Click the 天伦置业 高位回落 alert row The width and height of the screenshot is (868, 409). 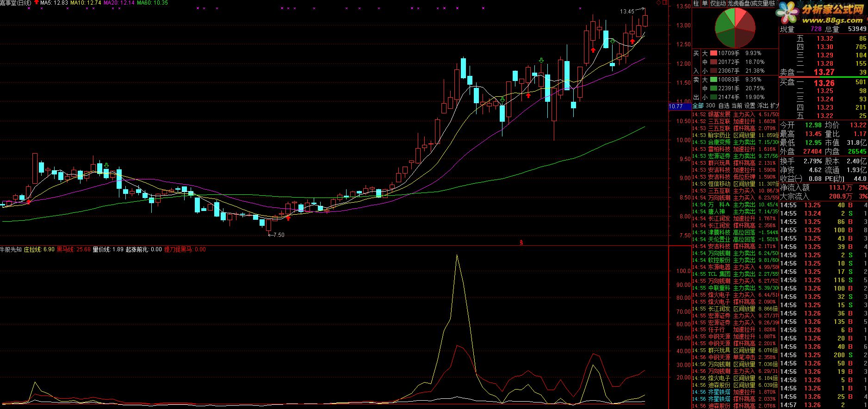735,239
